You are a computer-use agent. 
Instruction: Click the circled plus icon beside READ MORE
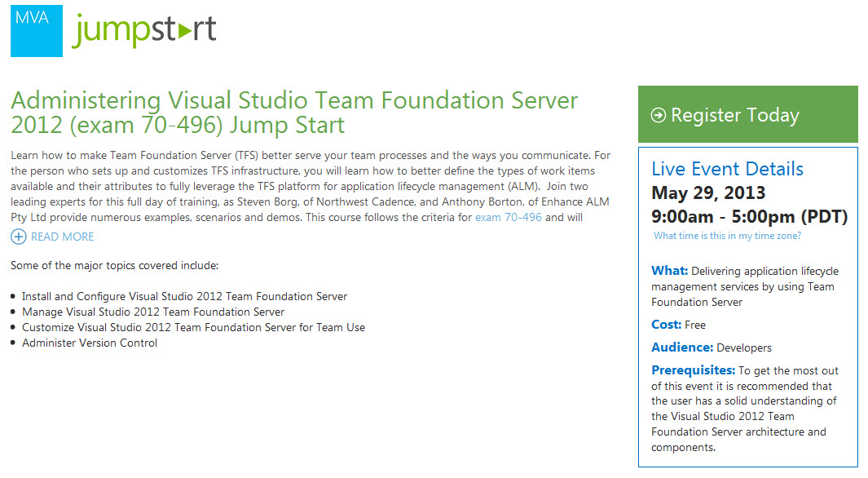click(19, 237)
